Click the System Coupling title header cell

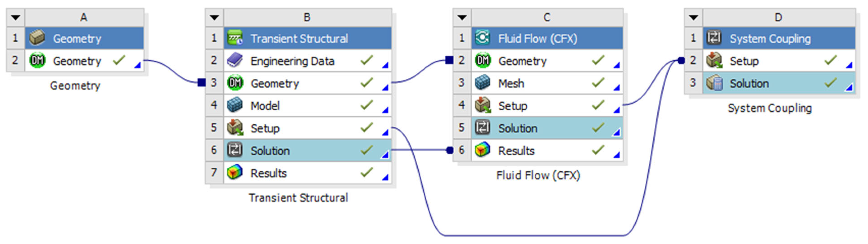pos(770,38)
